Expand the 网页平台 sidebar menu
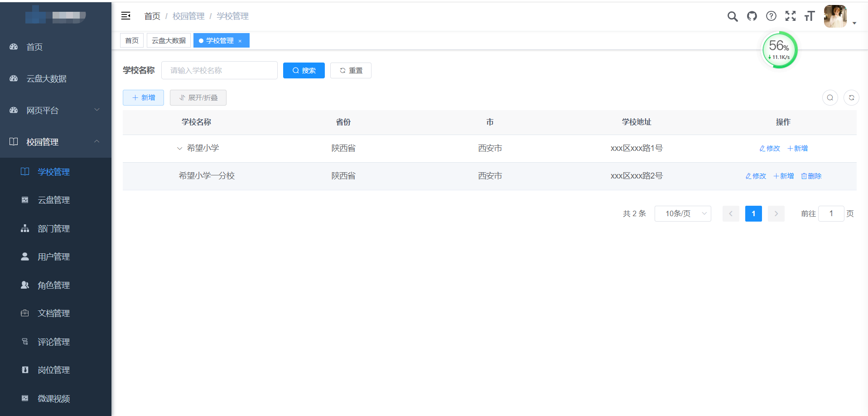868x416 pixels. pos(55,110)
